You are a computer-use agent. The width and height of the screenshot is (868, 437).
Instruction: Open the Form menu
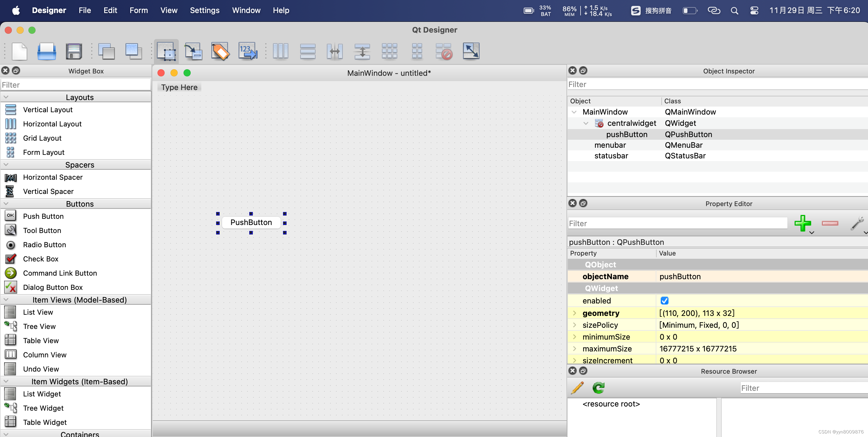coord(139,10)
